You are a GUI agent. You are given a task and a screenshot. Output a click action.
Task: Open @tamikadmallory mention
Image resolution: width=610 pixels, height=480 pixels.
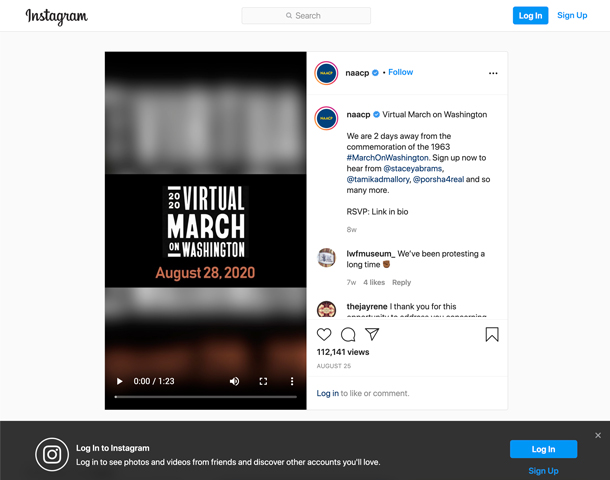point(378,179)
